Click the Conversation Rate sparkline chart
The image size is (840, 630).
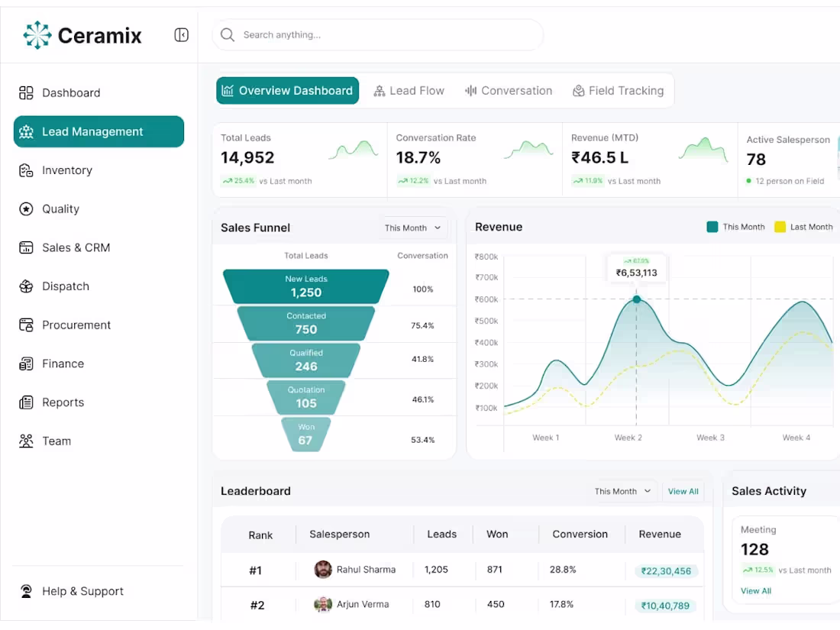tap(528, 150)
